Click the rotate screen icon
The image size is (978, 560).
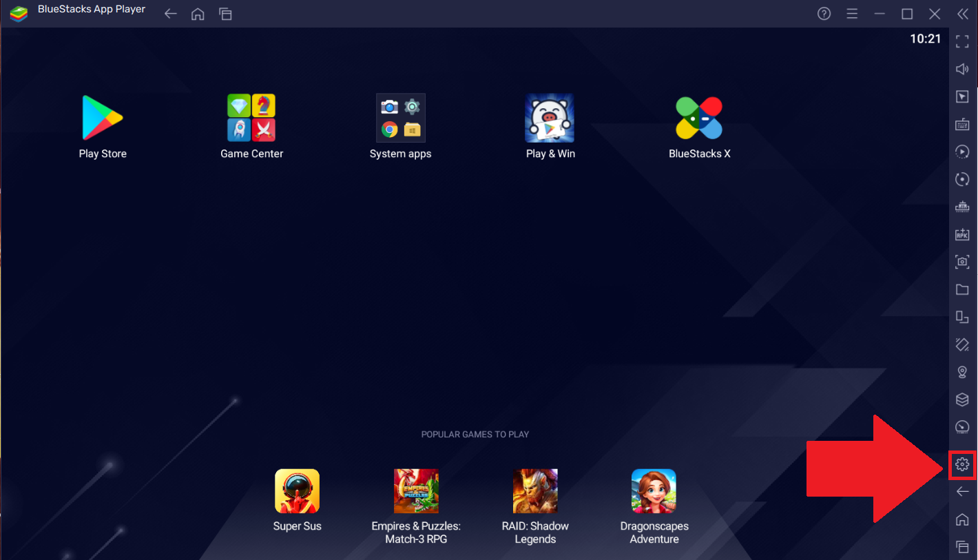pyautogui.click(x=962, y=317)
